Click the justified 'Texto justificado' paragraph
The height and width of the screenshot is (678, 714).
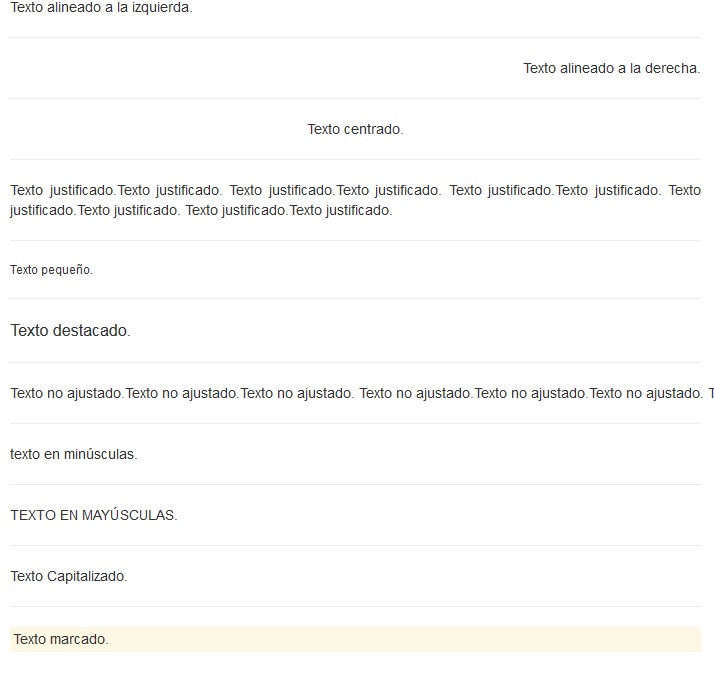point(355,200)
